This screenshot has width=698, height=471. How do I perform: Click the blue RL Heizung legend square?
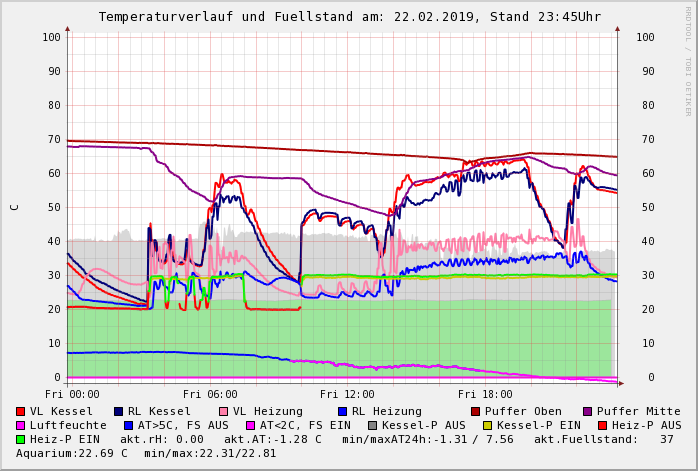click(342, 411)
